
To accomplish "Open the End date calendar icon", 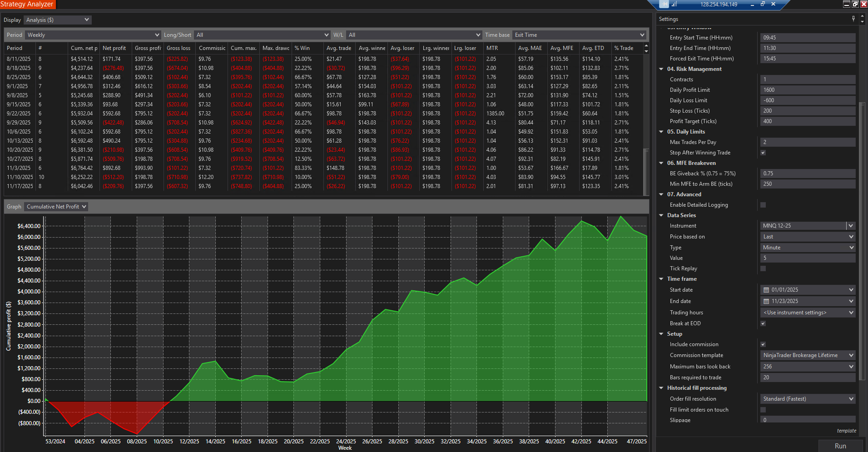I will tap(766, 301).
